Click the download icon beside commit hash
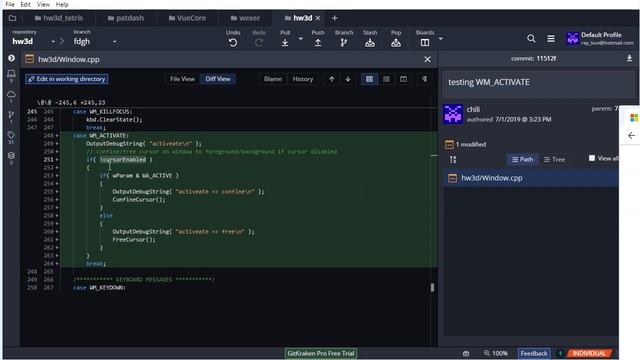This screenshot has height=360, width=640. click(629, 58)
